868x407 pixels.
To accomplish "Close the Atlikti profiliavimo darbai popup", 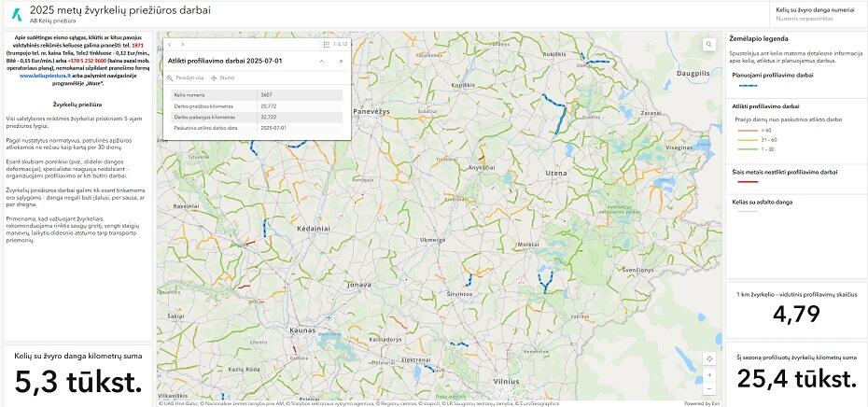I will pyautogui.click(x=341, y=61).
